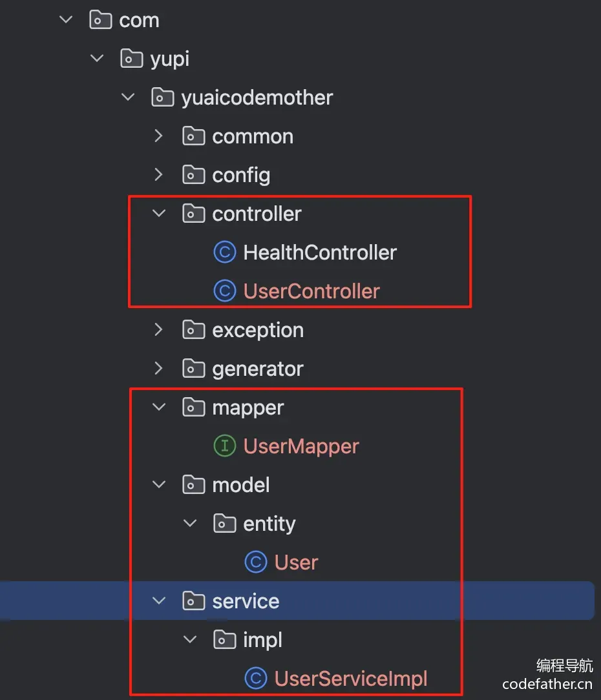Expand the common package chevron

coord(158,136)
